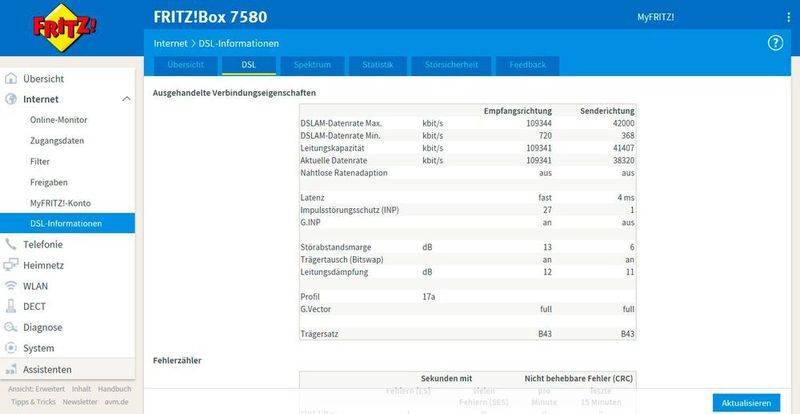The height and width of the screenshot is (414, 800).
Task: Click the Internet breadcrumb link
Action: 170,43
